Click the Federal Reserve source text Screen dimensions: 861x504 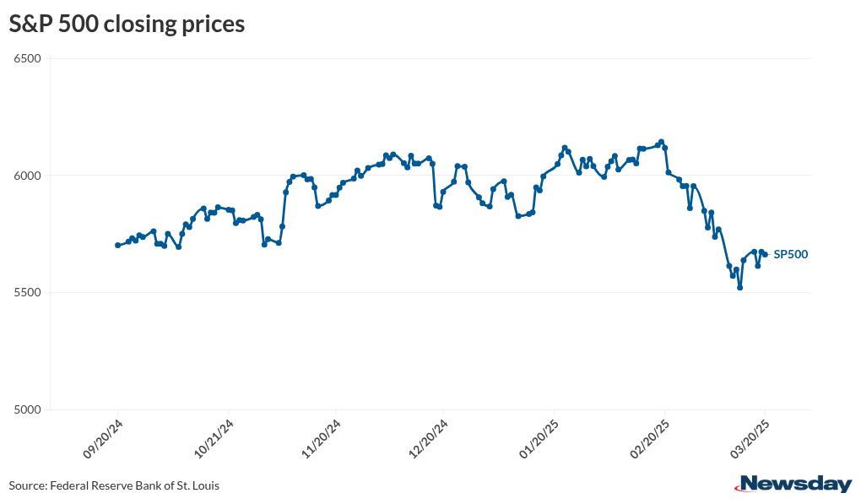point(114,485)
